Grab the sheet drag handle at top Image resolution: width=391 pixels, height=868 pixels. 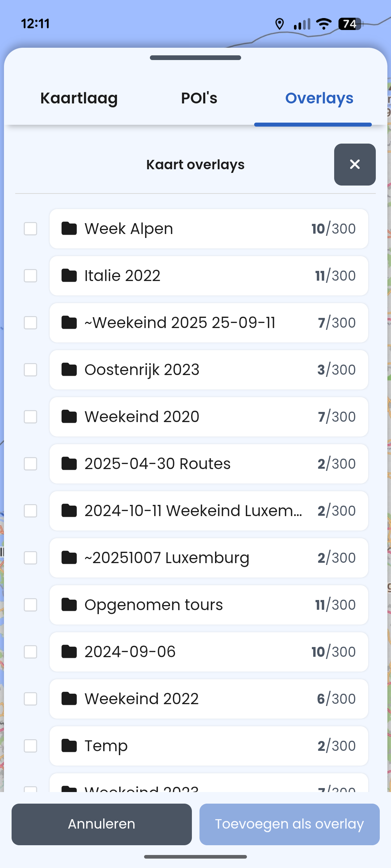tap(195, 58)
